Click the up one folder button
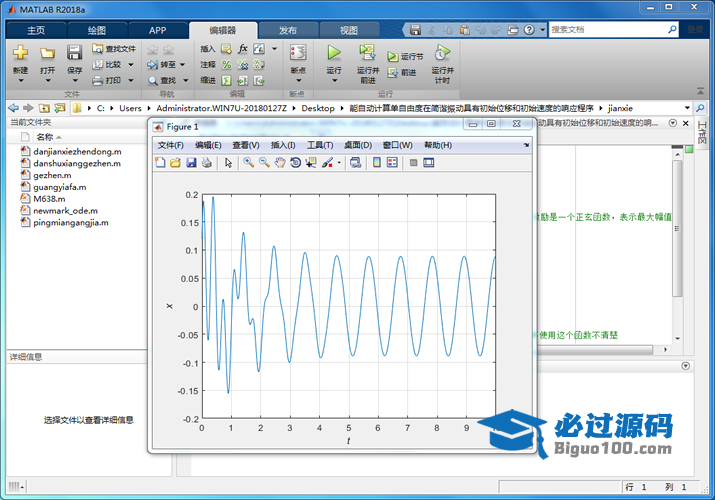This screenshot has height=500, width=715. 44,108
